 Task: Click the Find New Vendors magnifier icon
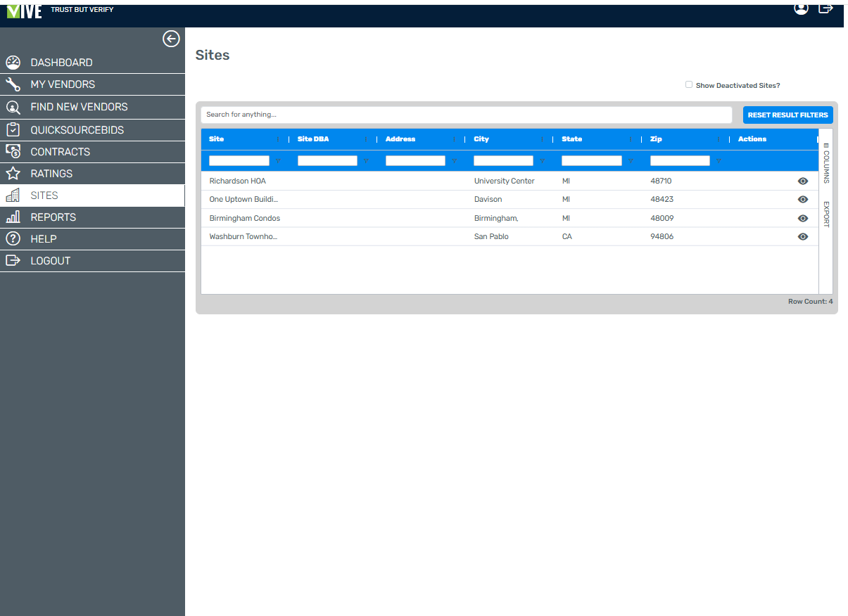(x=13, y=108)
